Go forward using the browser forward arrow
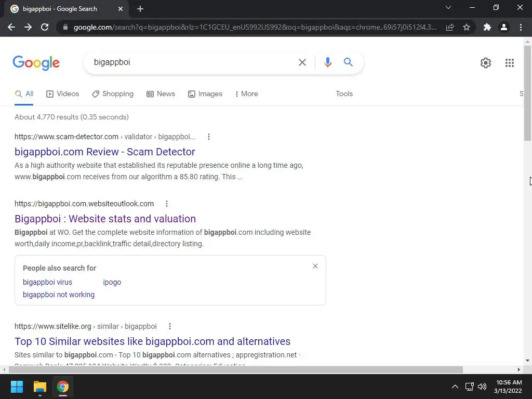 [x=28, y=27]
